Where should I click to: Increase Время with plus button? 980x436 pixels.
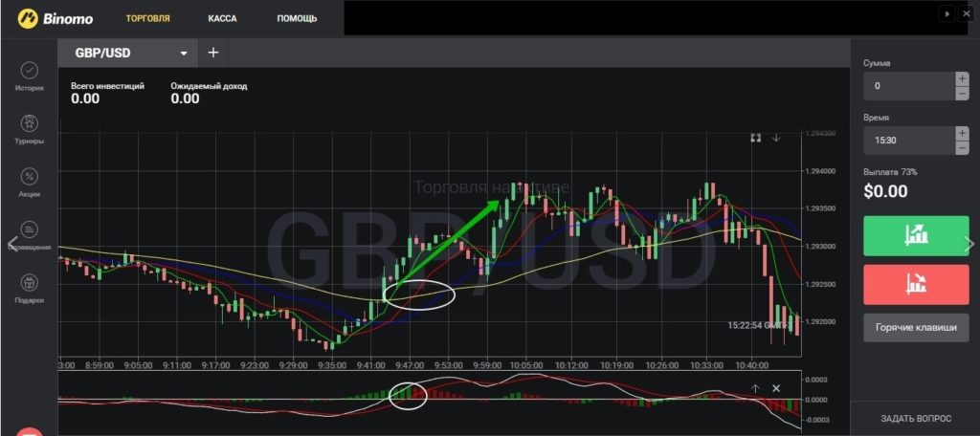tap(962, 133)
